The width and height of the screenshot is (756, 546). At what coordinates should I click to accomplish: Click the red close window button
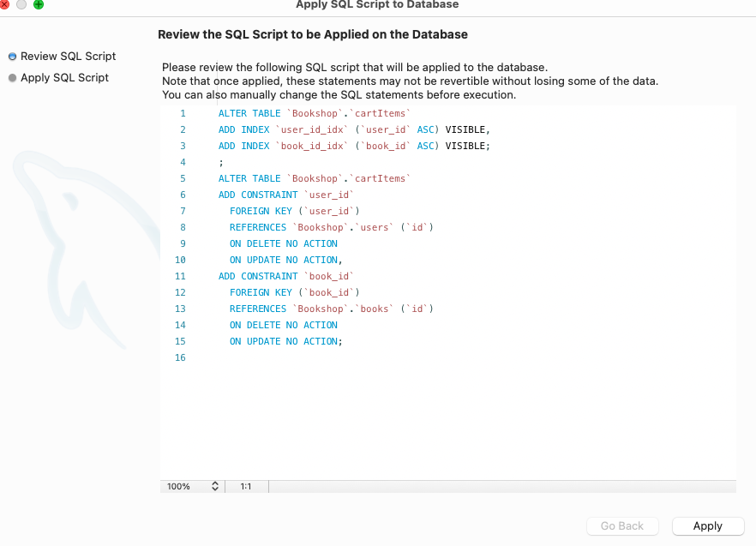pyautogui.click(x=4, y=4)
